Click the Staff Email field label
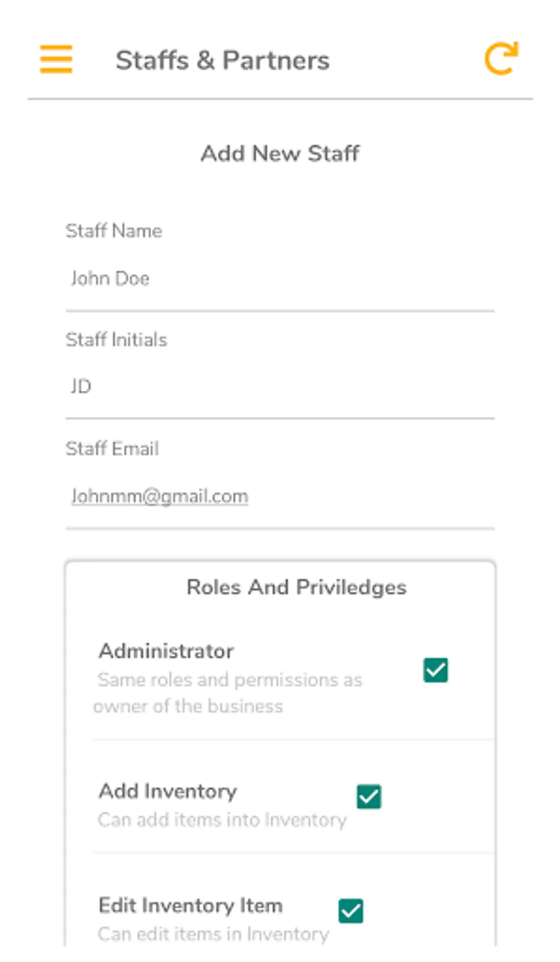Viewport: 560px width, 962px height. 112,449
